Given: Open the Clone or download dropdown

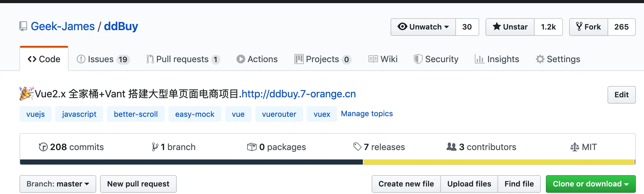Looking at the screenshot, I should pyautogui.click(x=591, y=184).
